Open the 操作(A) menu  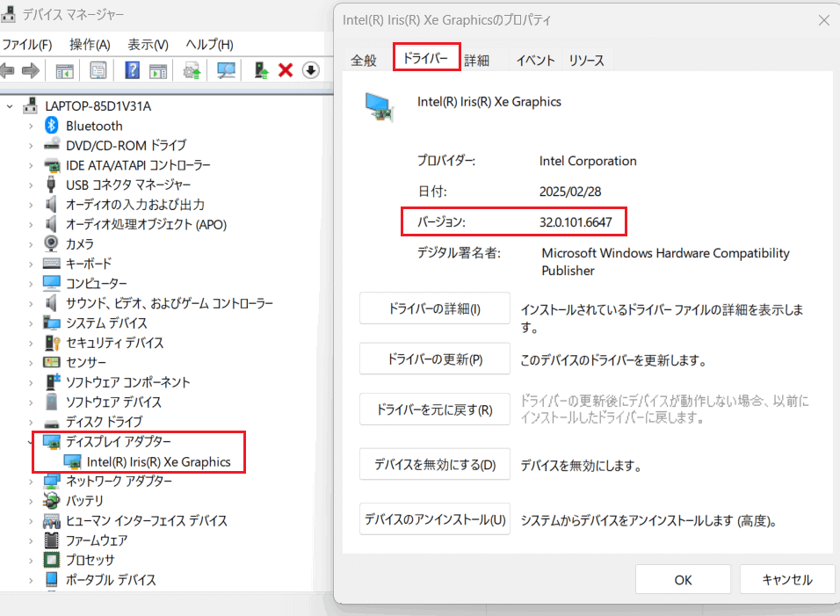coord(90,45)
